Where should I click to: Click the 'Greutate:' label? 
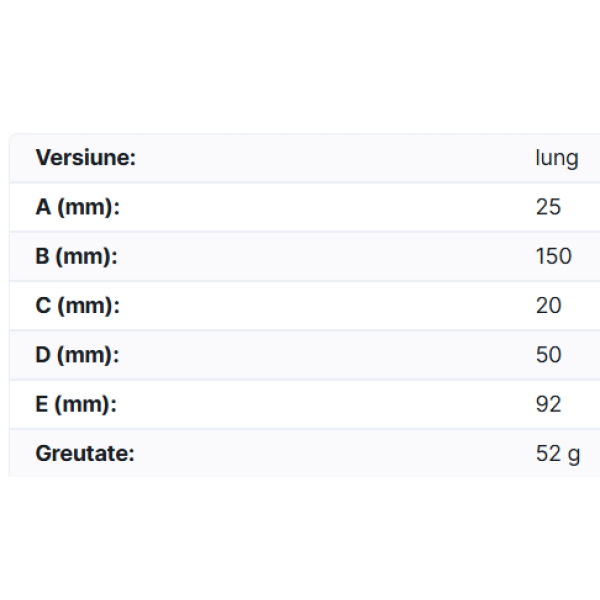[85, 453]
